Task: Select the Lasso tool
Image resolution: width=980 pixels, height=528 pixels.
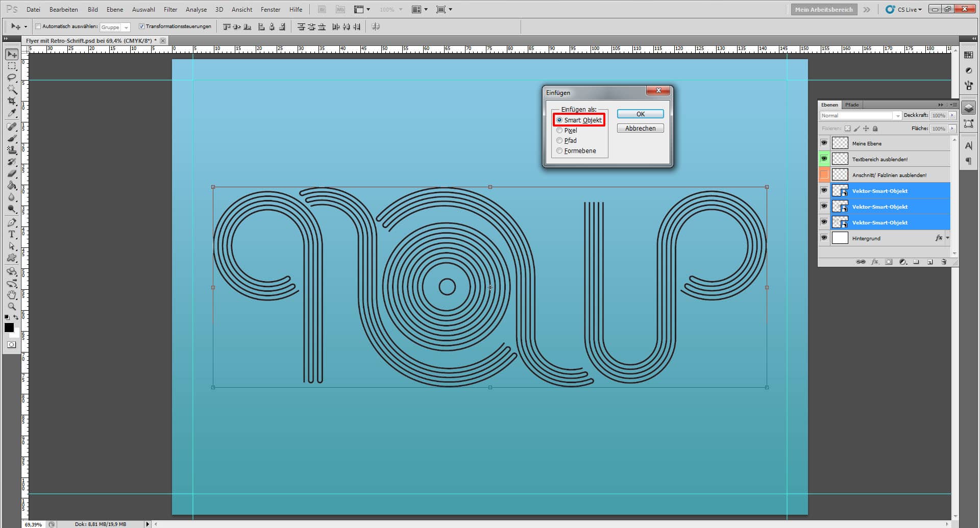Action: pos(12,78)
